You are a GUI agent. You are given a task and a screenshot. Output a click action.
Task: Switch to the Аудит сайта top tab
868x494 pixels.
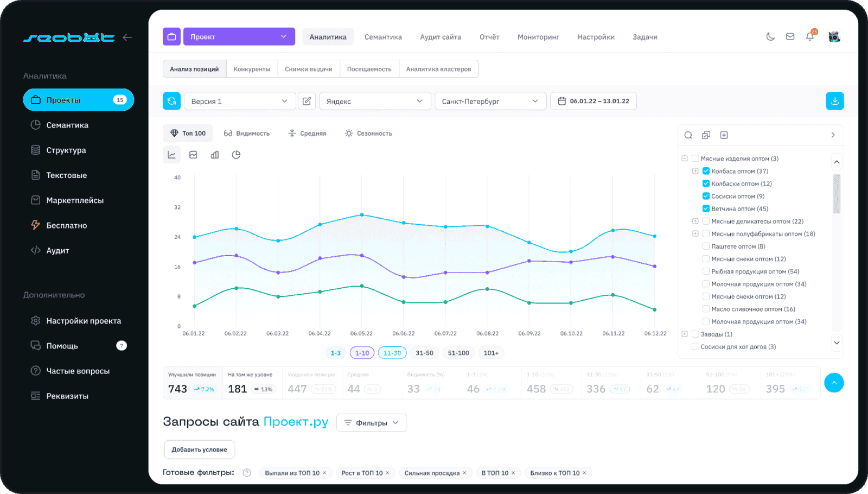[x=441, y=37]
